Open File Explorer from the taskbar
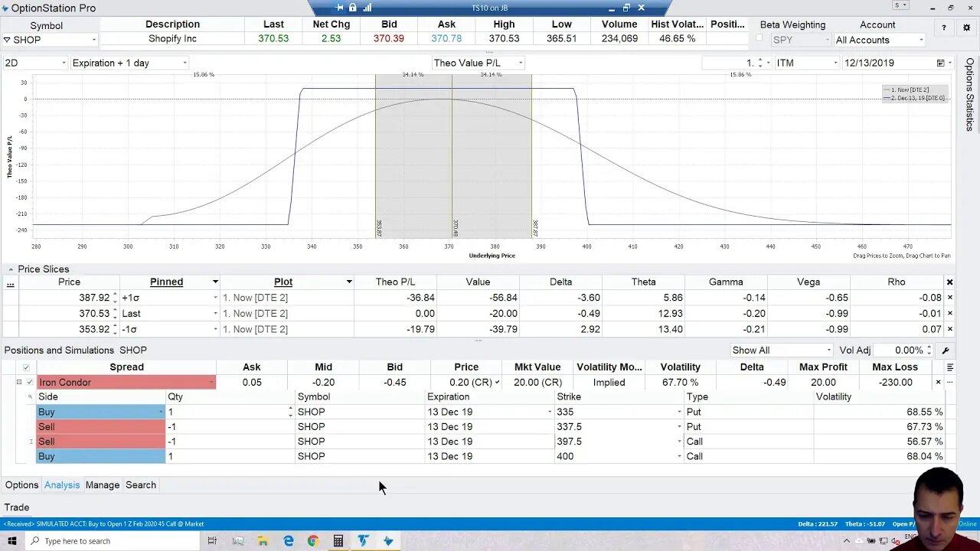The height and width of the screenshot is (551, 980). pos(263,541)
